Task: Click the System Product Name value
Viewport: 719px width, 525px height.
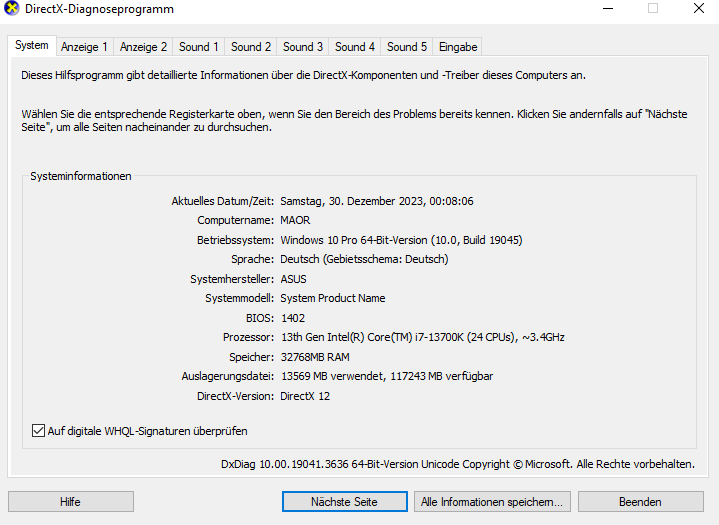Action: click(333, 298)
